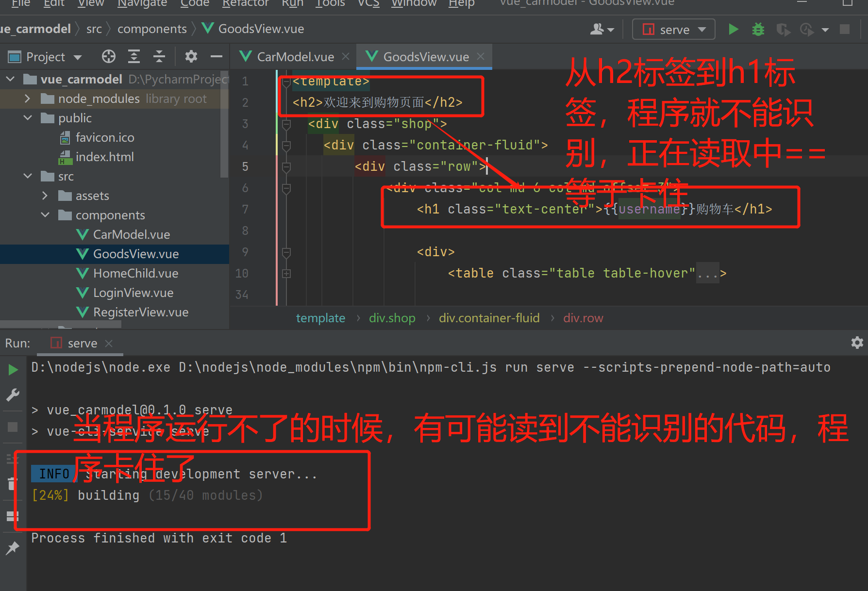Hide the Project tool window

(x=217, y=57)
